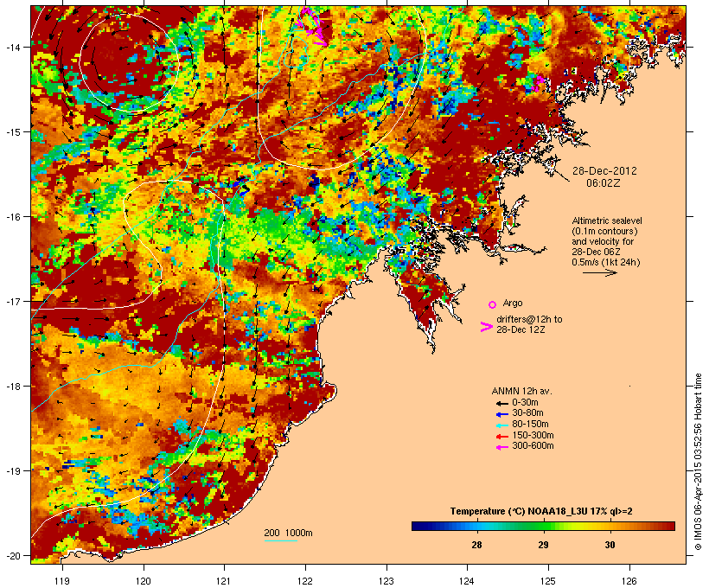Click the magenta drifter chevron legend symbol
The height and width of the screenshot is (588, 709).
pyautogui.click(x=486, y=327)
